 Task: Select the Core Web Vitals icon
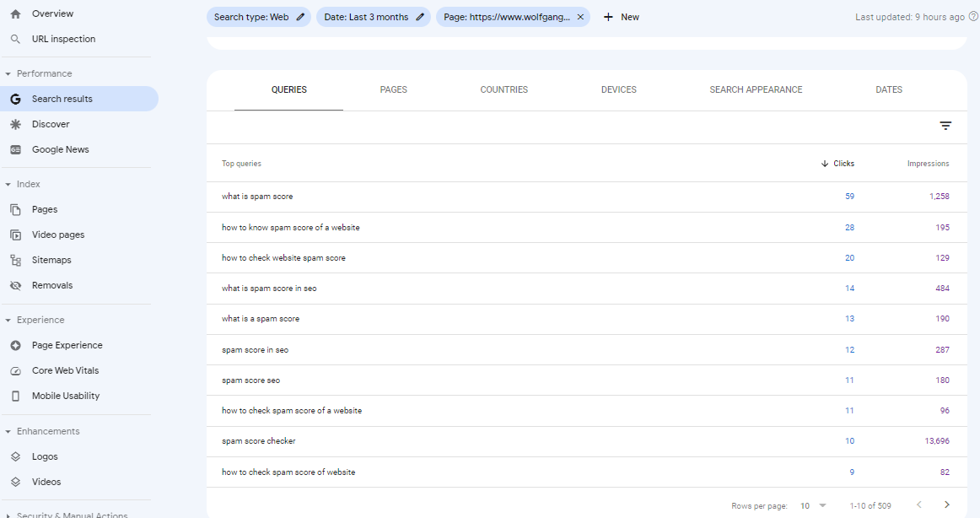click(x=15, y=370)
